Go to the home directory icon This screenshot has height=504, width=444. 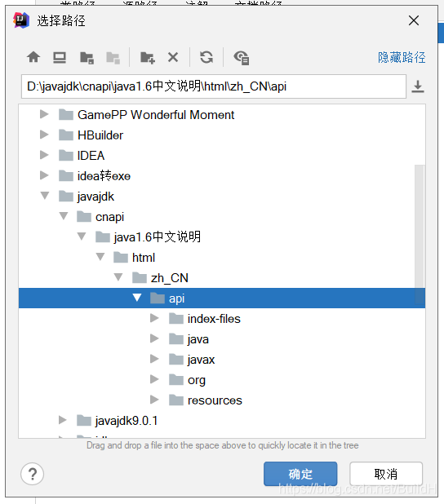tap(33, 58)
